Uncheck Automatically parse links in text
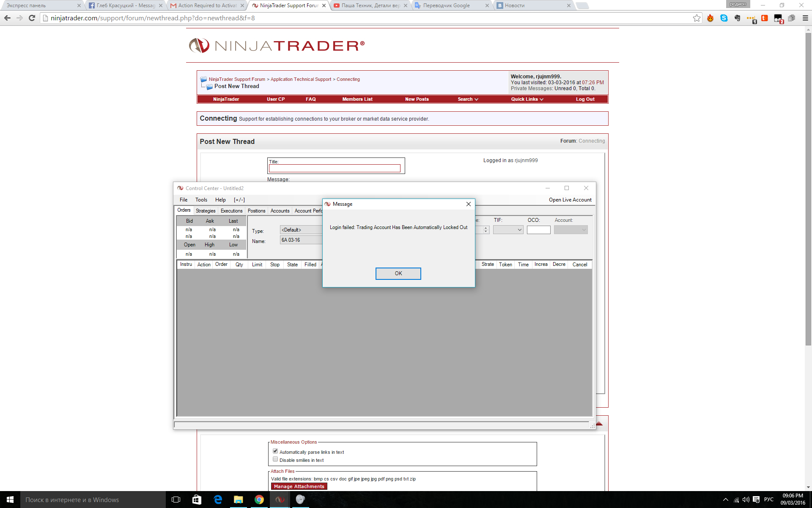 pos(275,451)
